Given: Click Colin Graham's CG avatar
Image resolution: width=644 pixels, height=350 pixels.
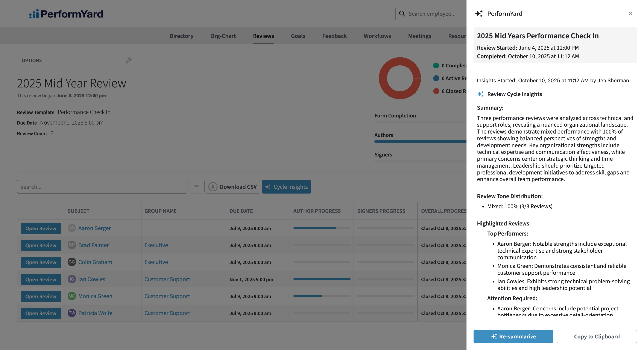Looking at the screenshot, I should coord(72,262).
